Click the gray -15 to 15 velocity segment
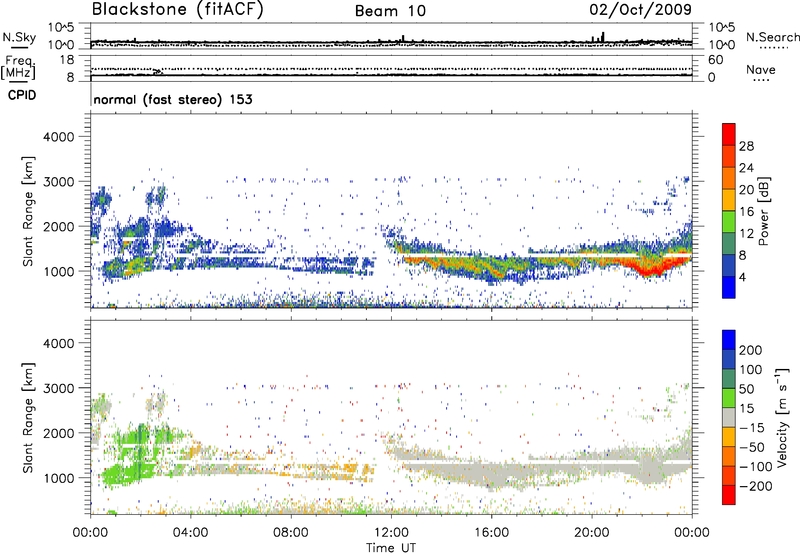Viewport: 800px width, 554px height. 729,417
